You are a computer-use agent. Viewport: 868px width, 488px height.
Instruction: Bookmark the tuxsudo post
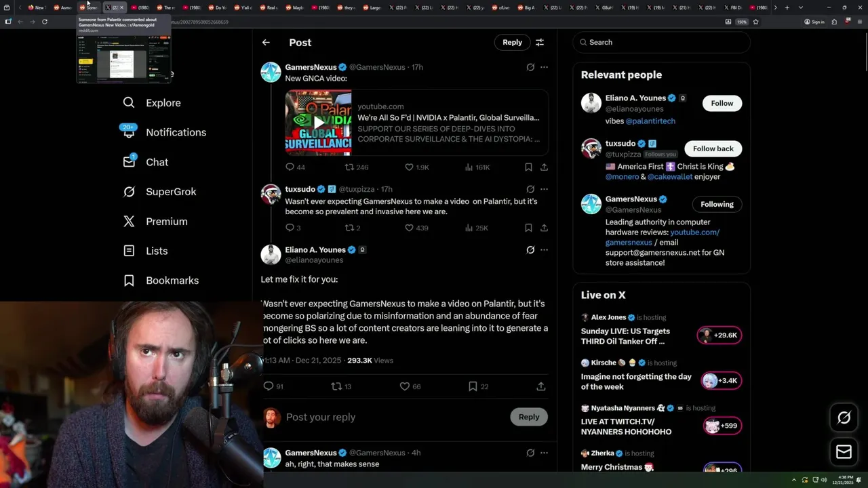pos(528,228)
